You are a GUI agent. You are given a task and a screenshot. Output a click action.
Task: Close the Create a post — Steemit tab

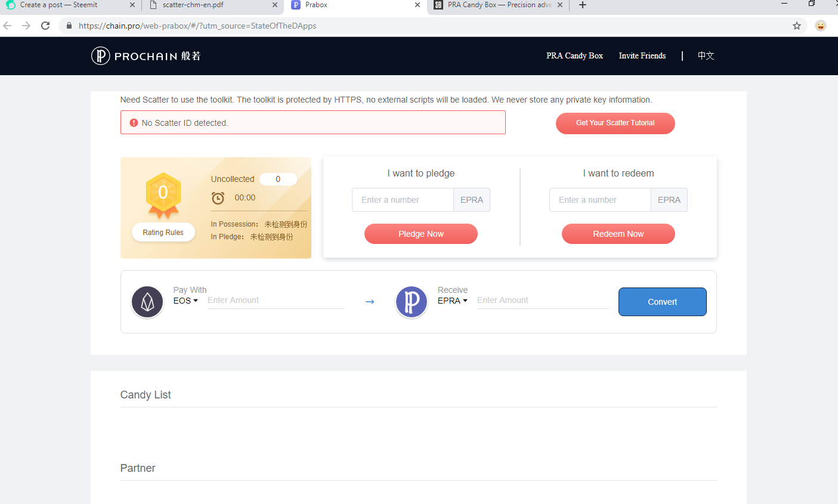[132, 5]
